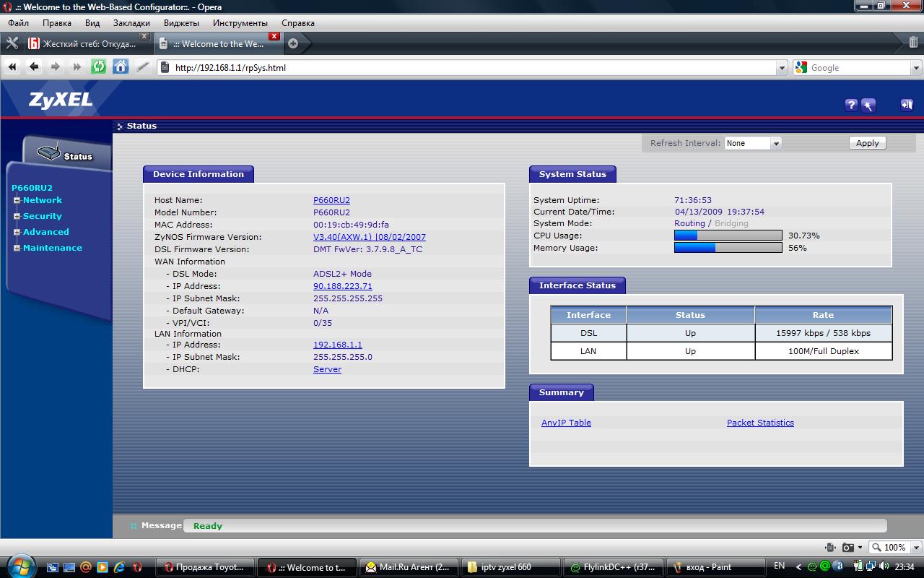
Task: Open the DHCP Server link
Action: coord(327,369)
